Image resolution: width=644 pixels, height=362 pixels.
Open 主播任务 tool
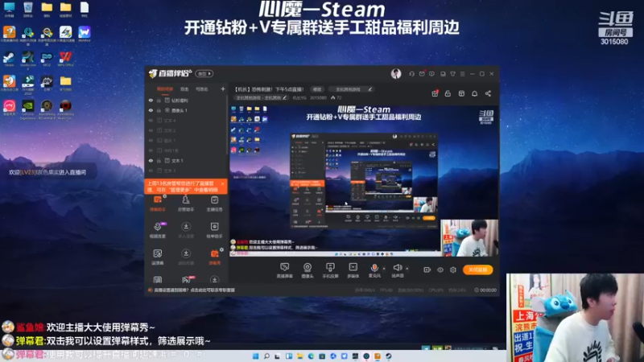click(214, 204)
